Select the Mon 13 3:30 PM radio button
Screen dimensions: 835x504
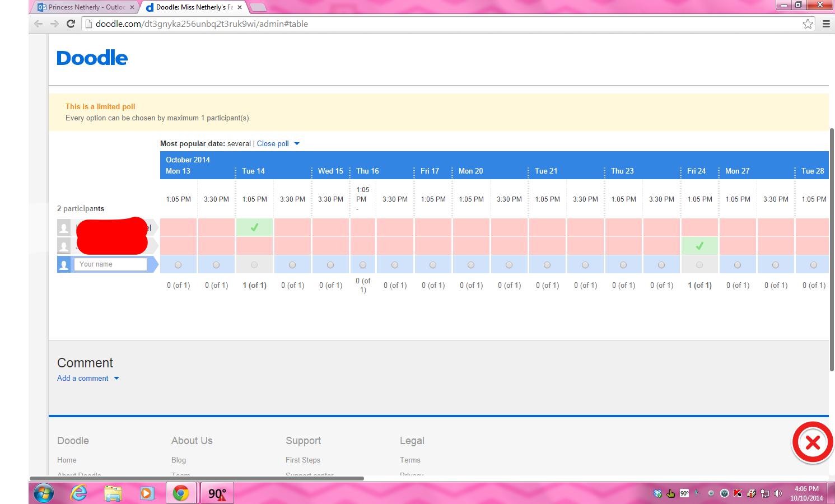(x=216, y=265)
